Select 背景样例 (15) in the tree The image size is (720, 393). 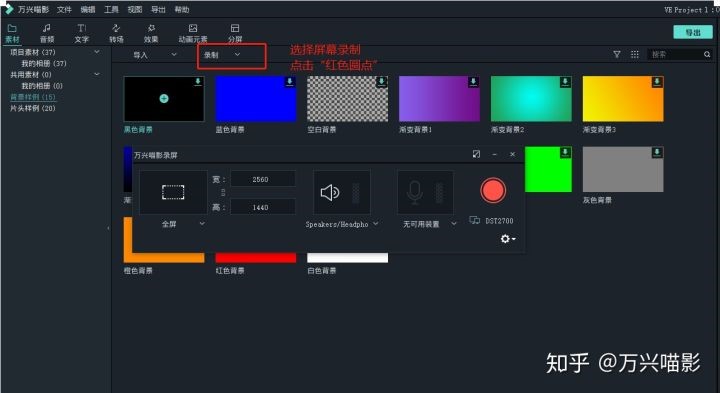point(33,97)
